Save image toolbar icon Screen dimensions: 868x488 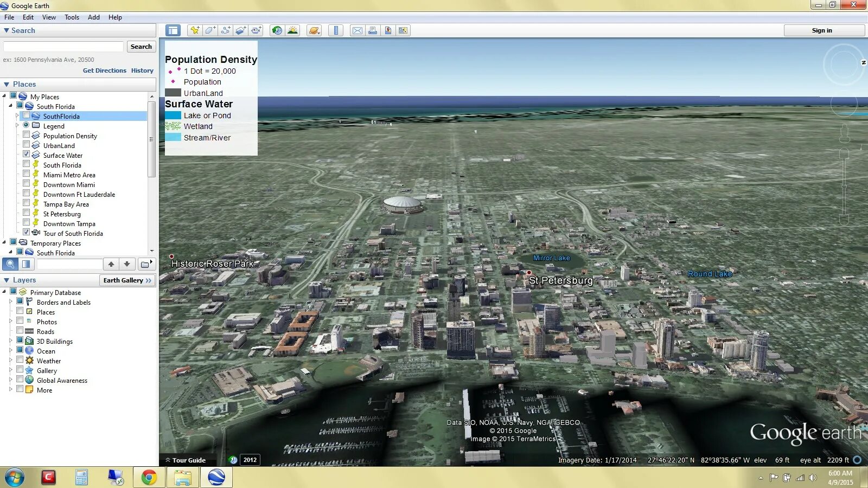tap(388, 30)
